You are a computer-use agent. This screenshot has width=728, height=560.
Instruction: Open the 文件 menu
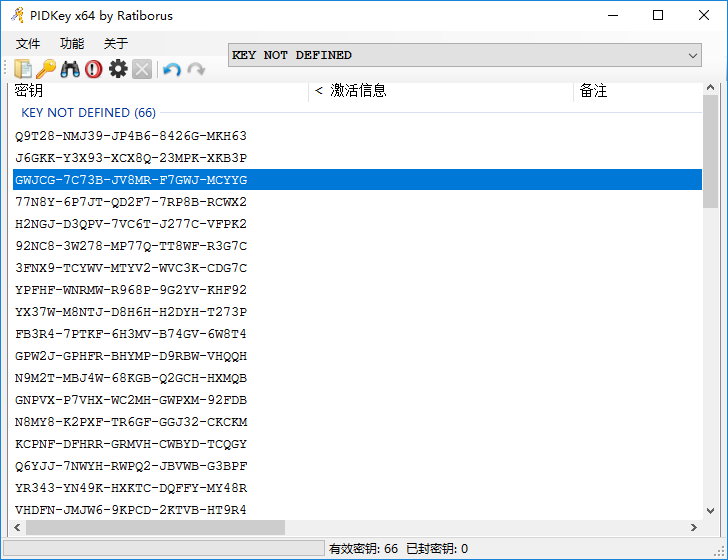28,44
